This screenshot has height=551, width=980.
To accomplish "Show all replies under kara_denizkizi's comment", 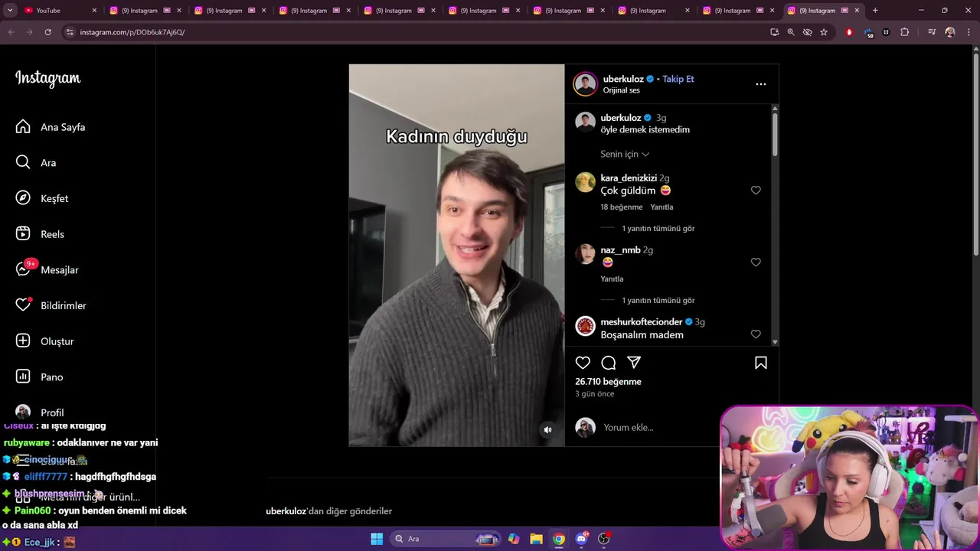I will click(x=658, y=228).
